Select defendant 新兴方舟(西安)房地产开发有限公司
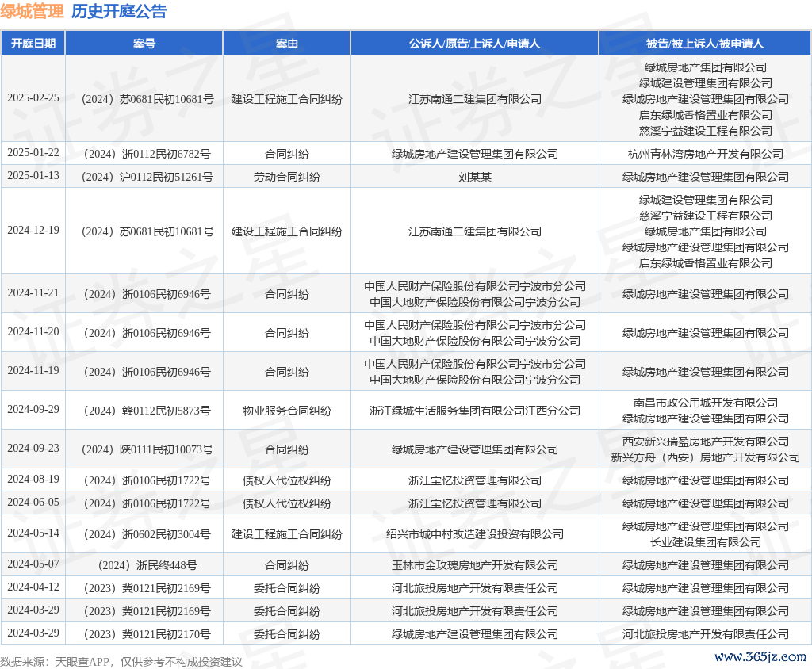812x669 pixels. click(705, 457)
